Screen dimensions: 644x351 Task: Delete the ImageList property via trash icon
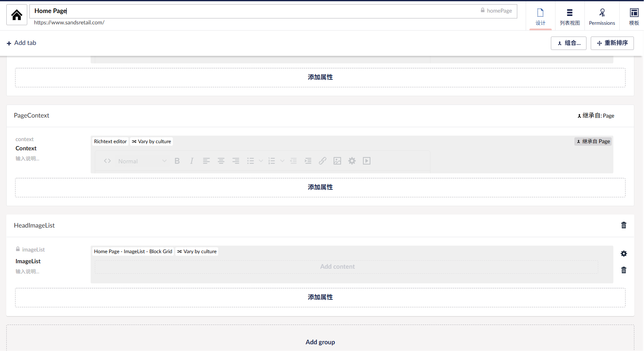tap(624, 270)
